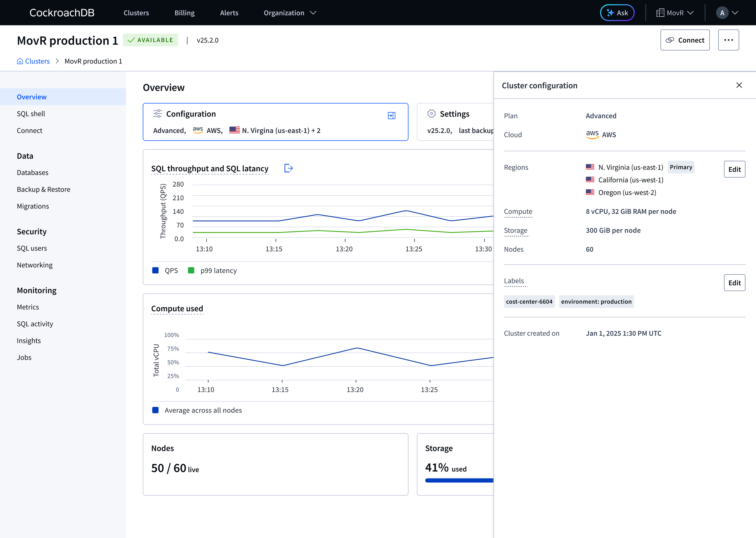Edit the cluster Labels

734,283
